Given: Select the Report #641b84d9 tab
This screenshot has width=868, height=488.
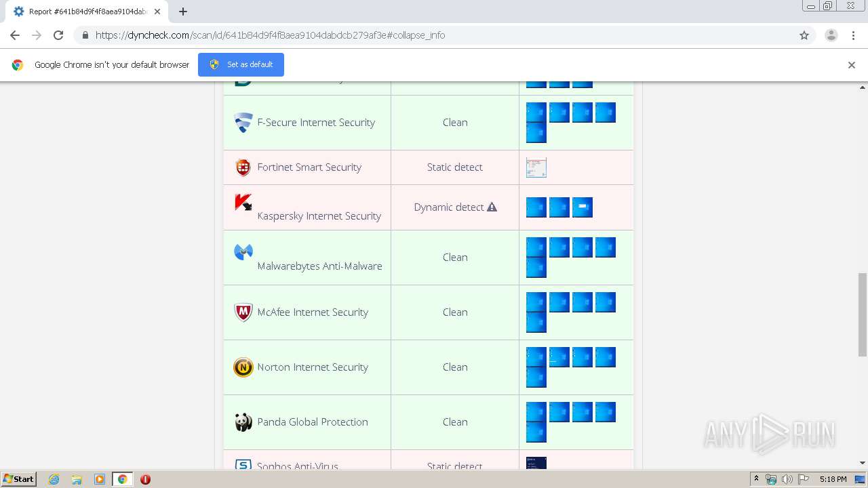Looking at the screenshot, I should coord(85,12).
